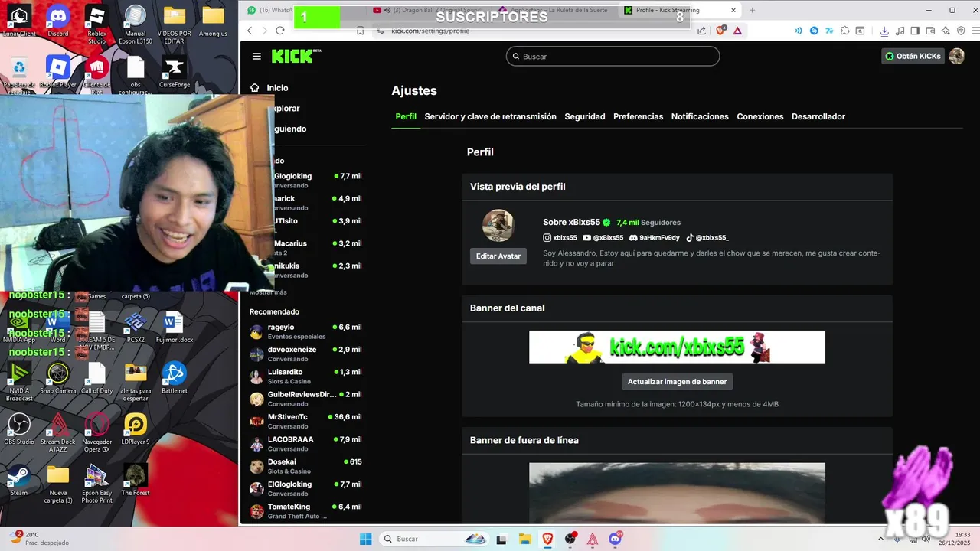The image size is (980, 551).
Task: Open Windows Start menu
Action: [x=366, y=539]
